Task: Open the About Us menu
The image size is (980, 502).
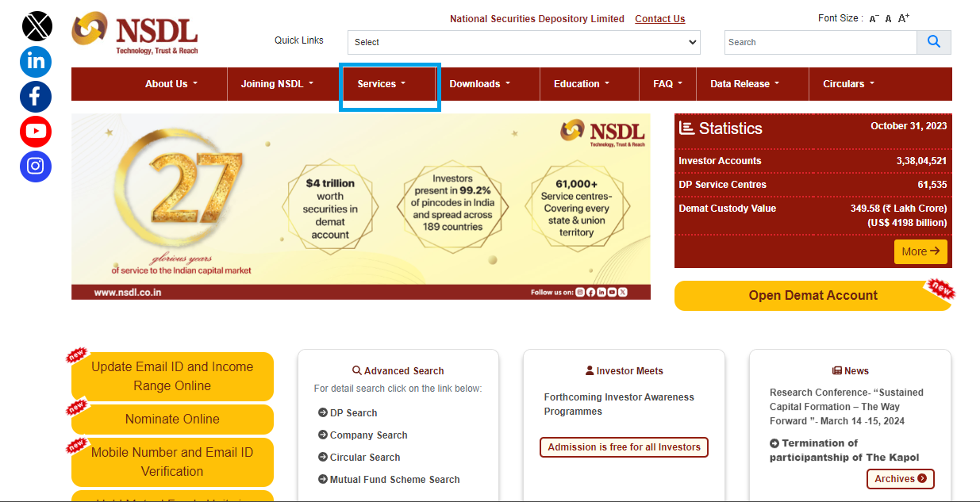Action: (171, 84)
